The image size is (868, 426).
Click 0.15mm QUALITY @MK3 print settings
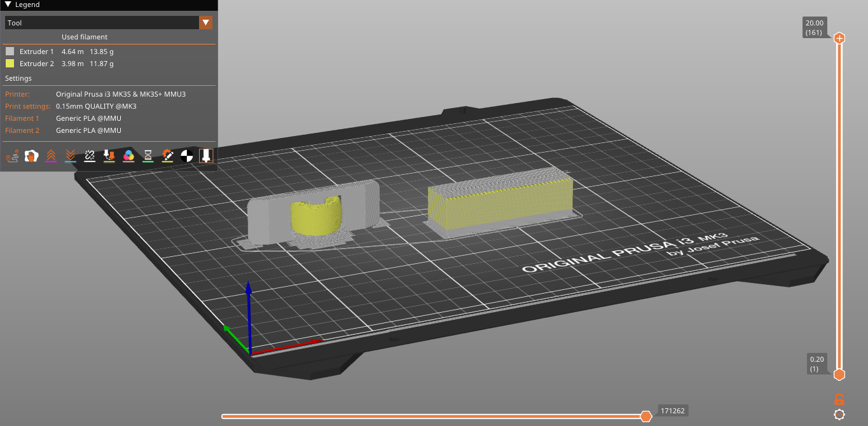[x=96, y=106]
